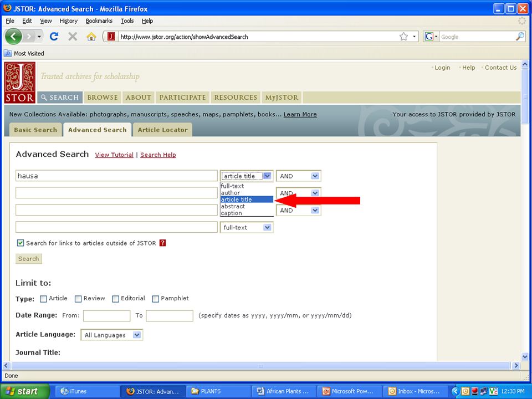Choose author from the open dropdown list
The width and height of the screenshot is (532, 399).
247,193
